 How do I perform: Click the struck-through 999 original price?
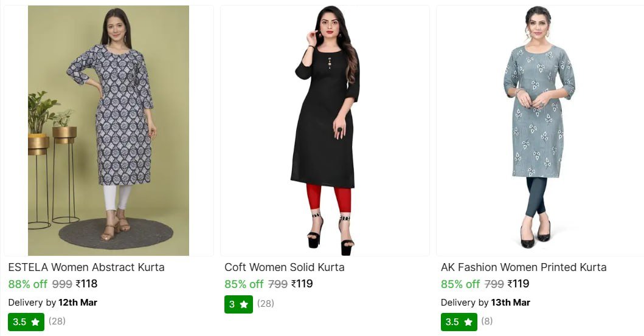62,284
